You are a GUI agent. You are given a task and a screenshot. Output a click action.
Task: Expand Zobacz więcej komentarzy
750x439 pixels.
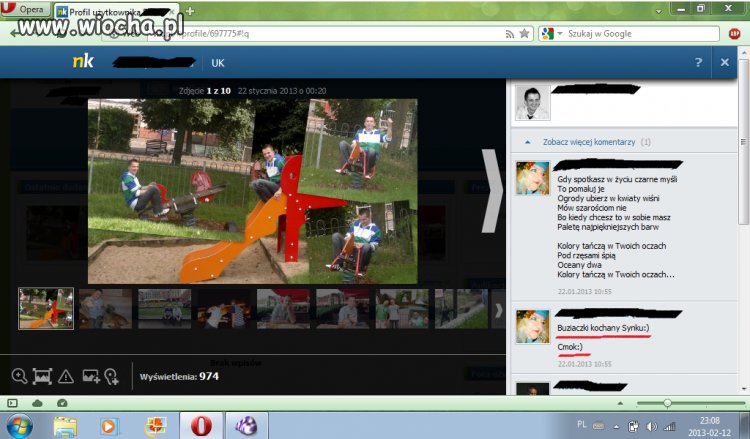click(x=589, y=142)
